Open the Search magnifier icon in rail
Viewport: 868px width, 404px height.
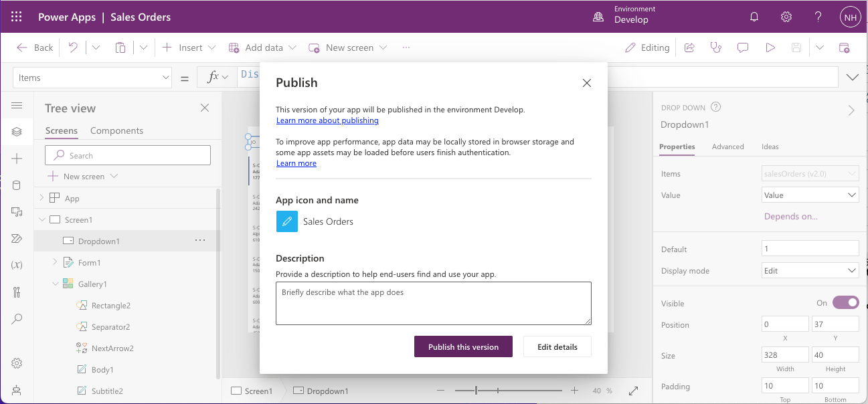(17, 318)
